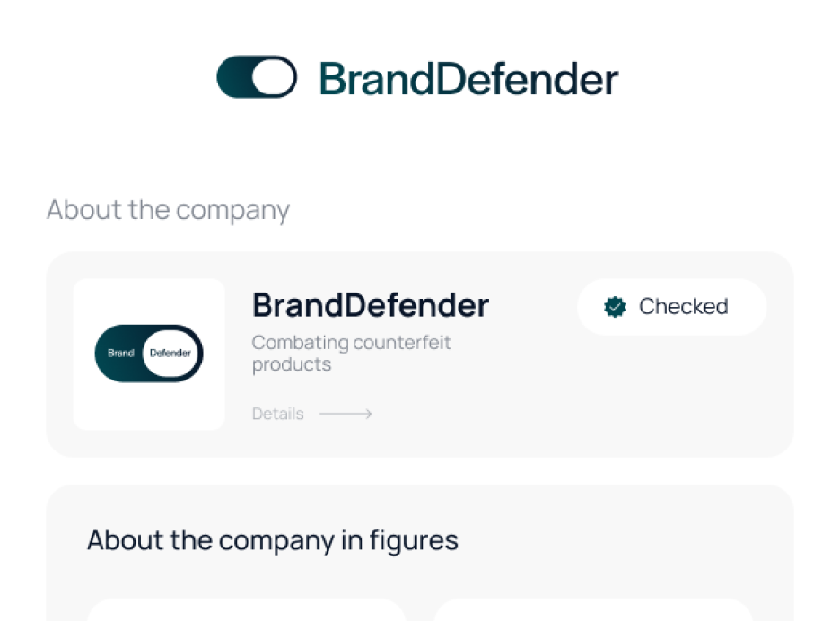840x621 pixels.
Task: Click the dark "Brand" half of card logo
Action: click(x=120, y=354)
